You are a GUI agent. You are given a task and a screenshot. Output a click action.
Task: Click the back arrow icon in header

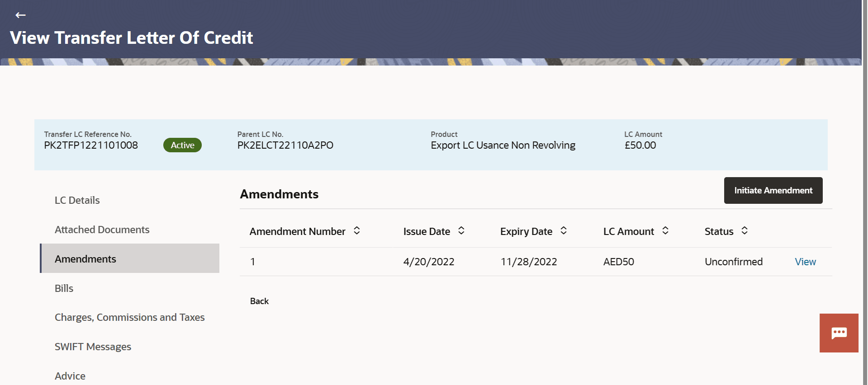click(20, 15)
